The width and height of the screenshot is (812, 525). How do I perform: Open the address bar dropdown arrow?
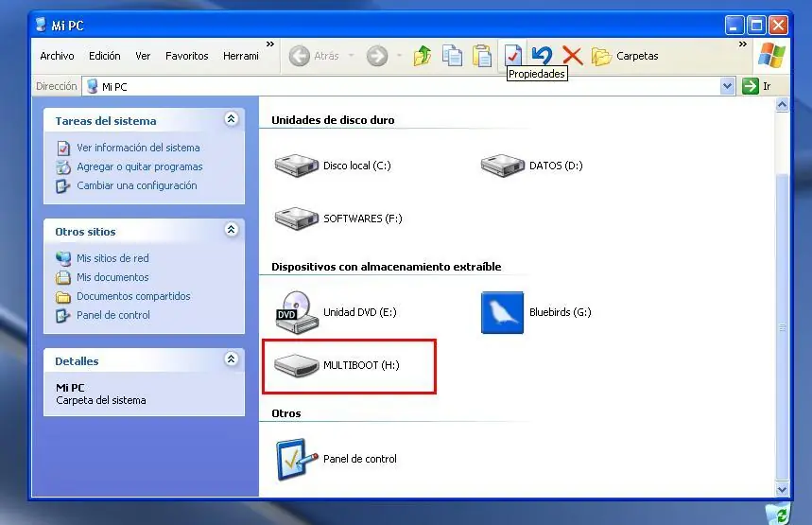(727, 86)
